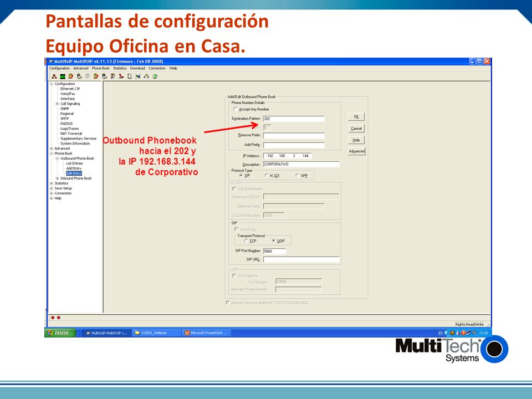Select the H.323 protocol radio button
This screenshot has width=532, height=399.
click(x=267, y=176)
